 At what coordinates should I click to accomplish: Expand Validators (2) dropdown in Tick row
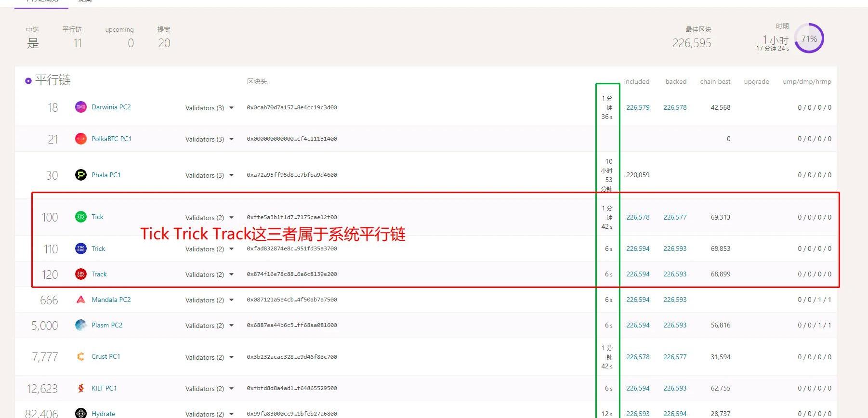pyautogui.click(x=231, y=218)
